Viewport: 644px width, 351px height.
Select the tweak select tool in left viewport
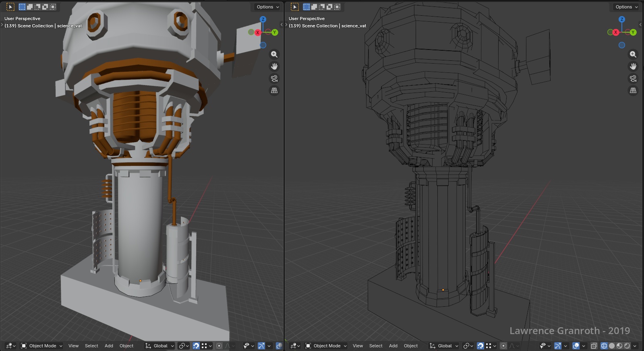[10, 7]
